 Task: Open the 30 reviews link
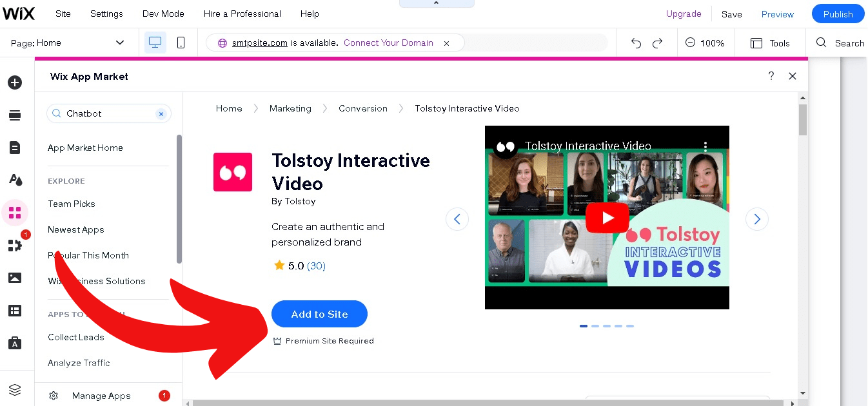(316, 266)
